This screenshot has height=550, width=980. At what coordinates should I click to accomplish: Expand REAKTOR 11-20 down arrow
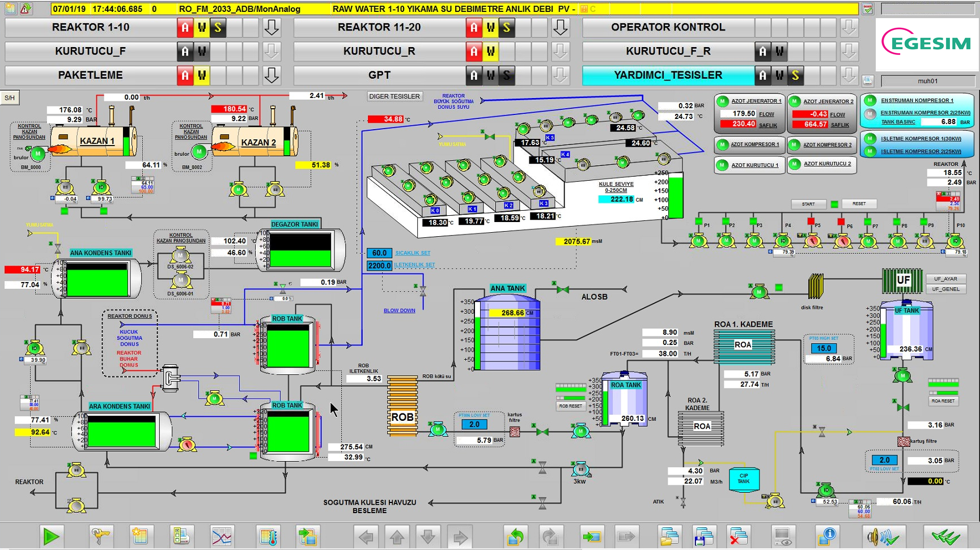coord(561,27)
